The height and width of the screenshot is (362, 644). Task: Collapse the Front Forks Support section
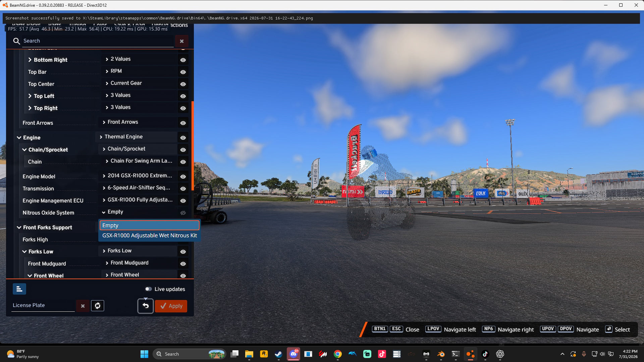(x=19, y=228)
